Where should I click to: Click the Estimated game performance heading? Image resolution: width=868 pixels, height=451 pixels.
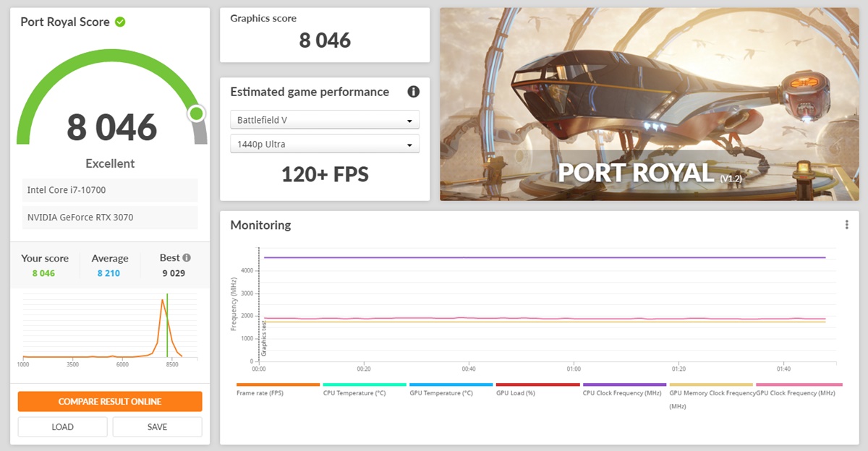[x=310, y=92]
